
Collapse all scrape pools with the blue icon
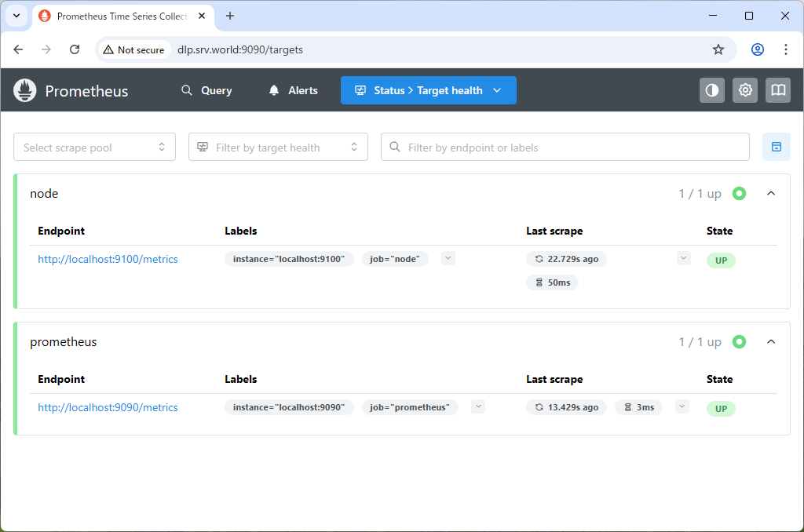tap(777, 147)
